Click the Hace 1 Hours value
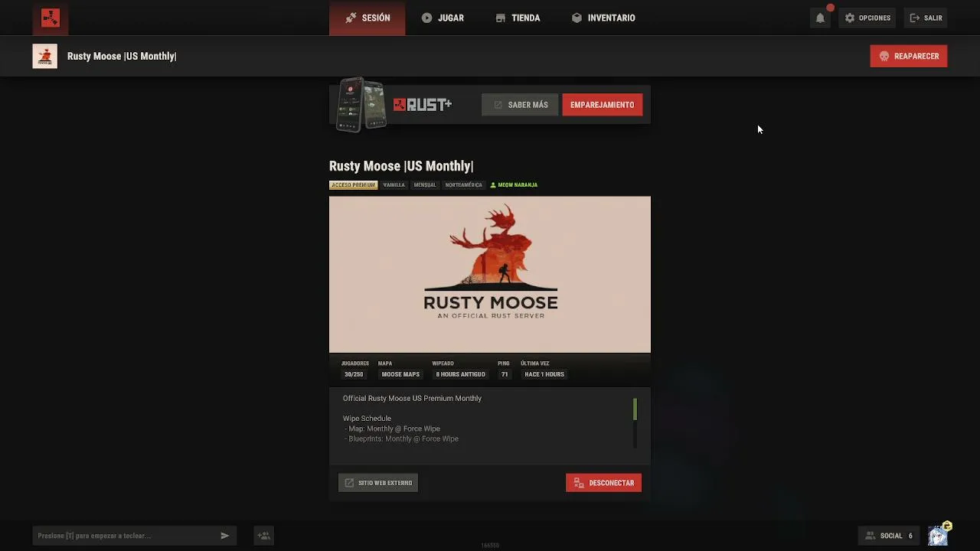The width and height of the screenshot is (980, 551). click(544, 374)
